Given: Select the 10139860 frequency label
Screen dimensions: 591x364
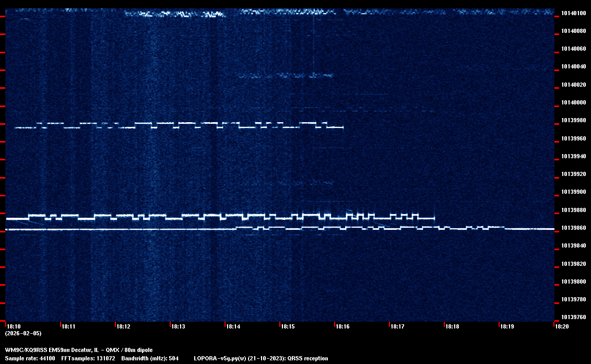Looking at the screenshot, I should (573, 228).
